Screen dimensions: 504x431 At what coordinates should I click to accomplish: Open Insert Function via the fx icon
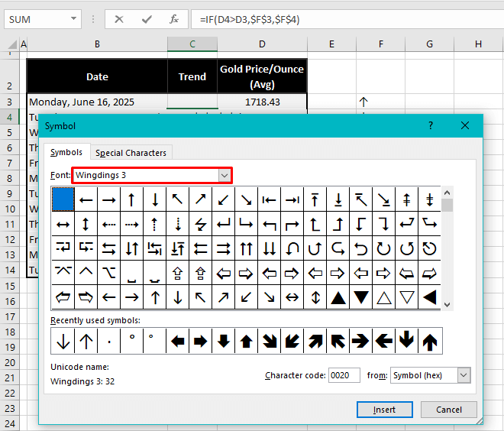point(174,19)
